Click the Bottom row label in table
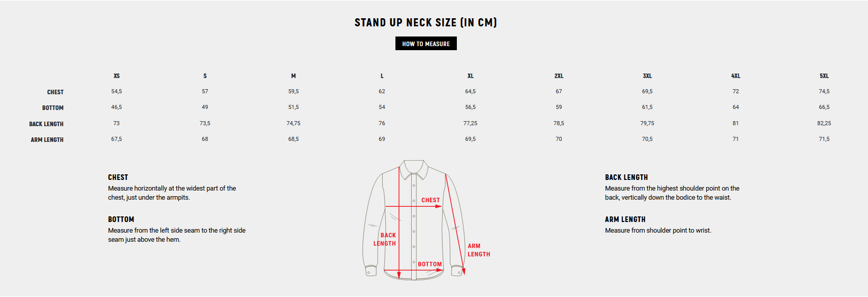The height and width of the screenshot is (297, 868). point(53,108)
